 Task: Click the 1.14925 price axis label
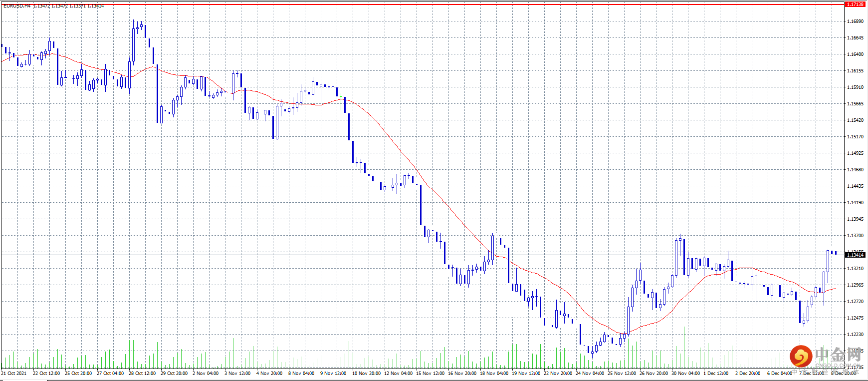(855, 153)
